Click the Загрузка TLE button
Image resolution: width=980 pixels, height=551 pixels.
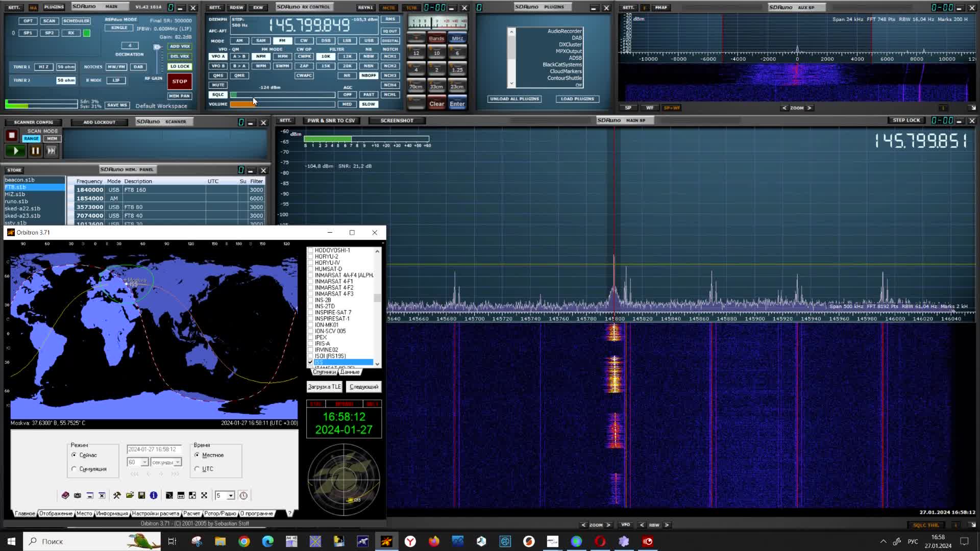[324, 387]
